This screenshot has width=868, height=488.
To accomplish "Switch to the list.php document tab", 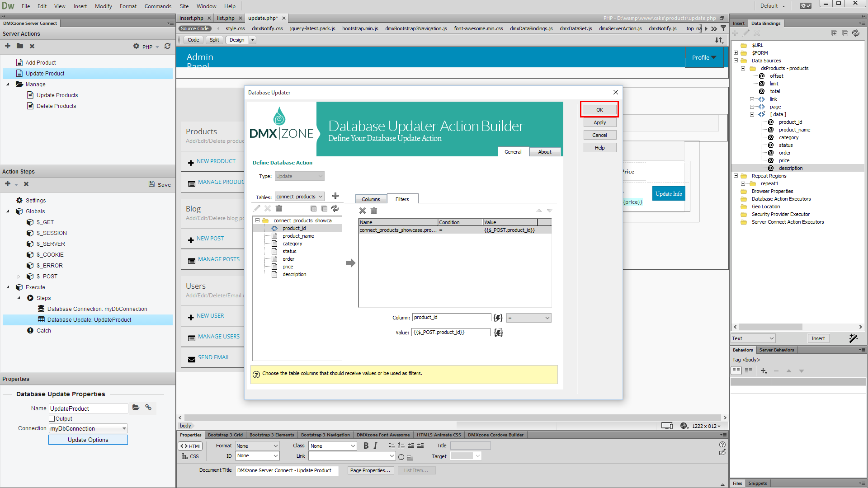I will click(x=226, y=18).
